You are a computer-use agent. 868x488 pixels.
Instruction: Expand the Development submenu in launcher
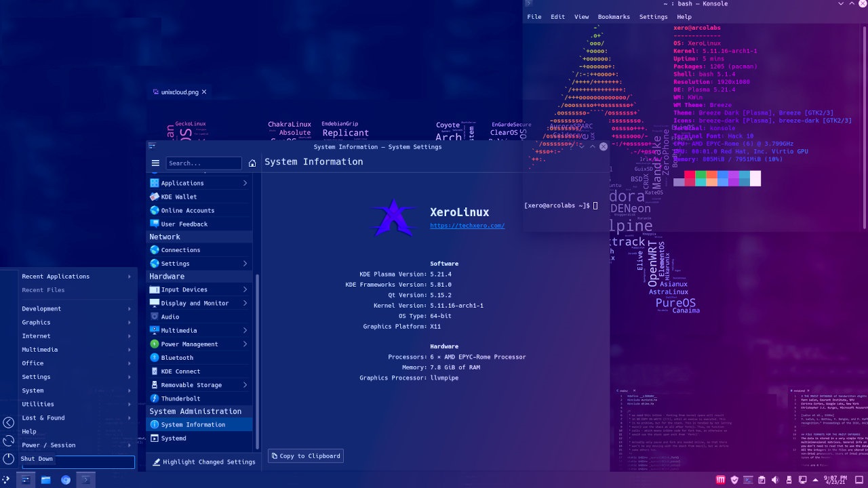pos(76,309)
